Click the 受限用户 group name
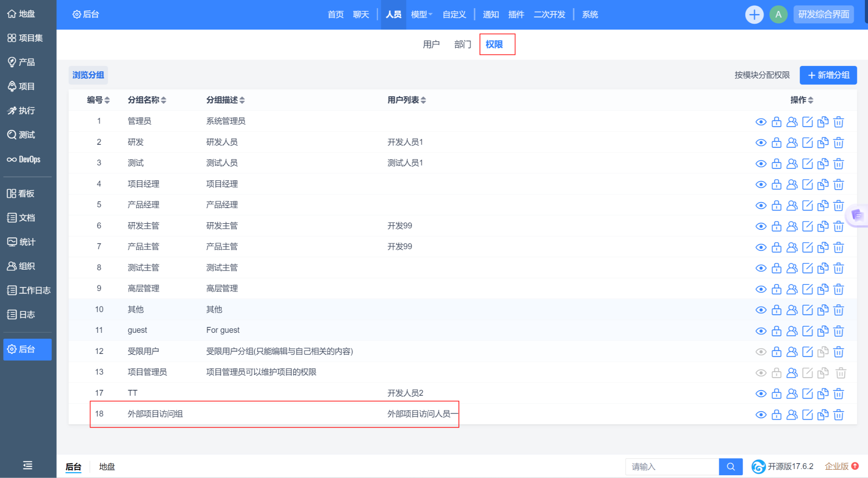 (143, 351)
